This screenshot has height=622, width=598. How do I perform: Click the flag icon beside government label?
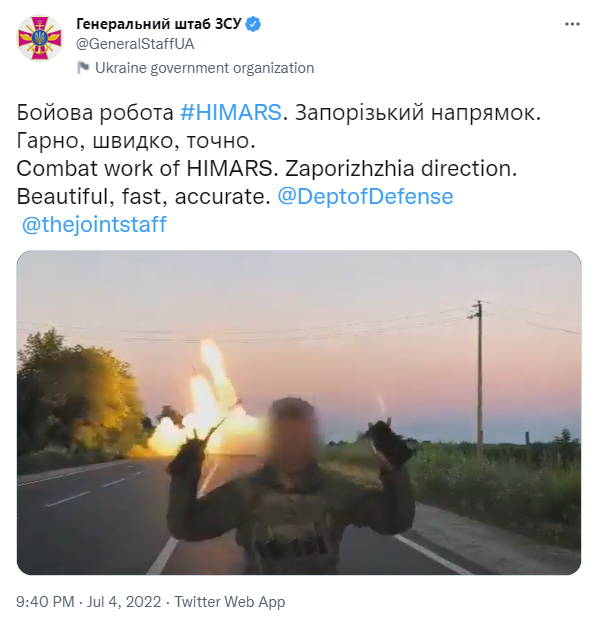click(83, 68)
